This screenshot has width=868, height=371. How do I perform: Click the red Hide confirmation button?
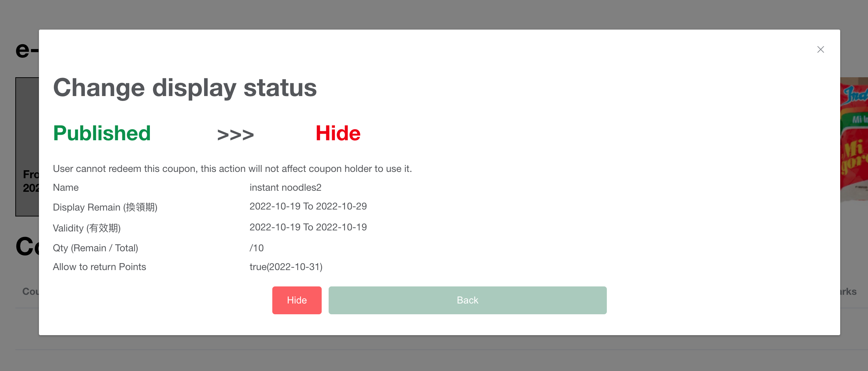tap(297, 300)
